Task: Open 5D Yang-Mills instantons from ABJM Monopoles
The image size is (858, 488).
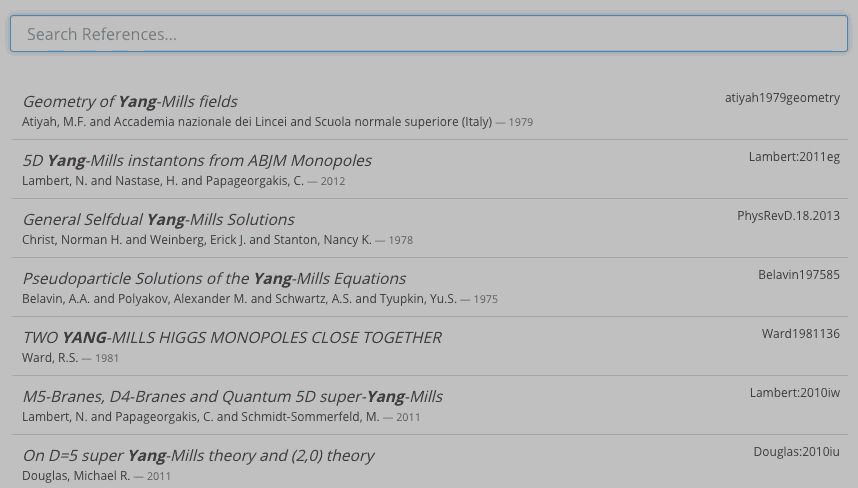Action: point(197,161)
